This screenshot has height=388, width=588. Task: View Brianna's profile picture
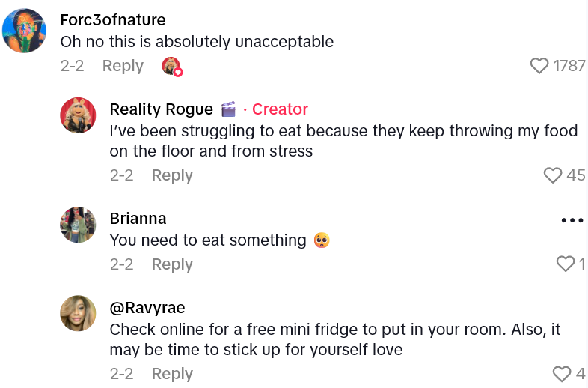coord(78,225)
